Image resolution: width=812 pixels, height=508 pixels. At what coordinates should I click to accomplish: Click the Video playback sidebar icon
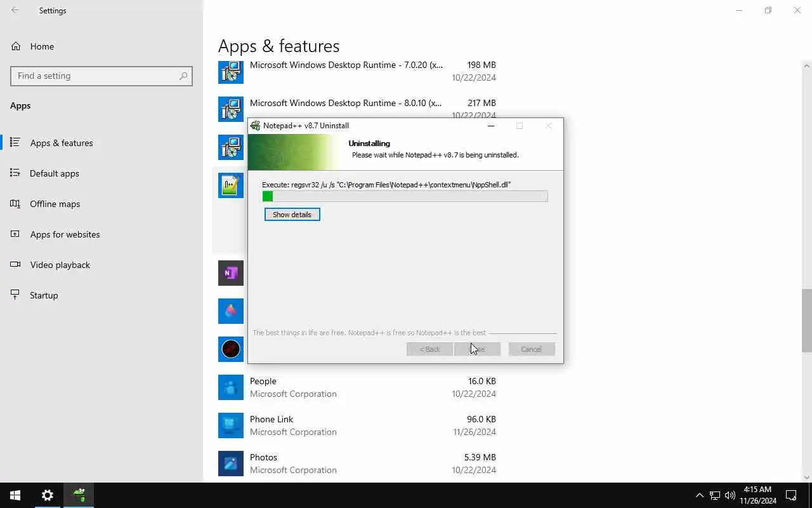point(15,264)
